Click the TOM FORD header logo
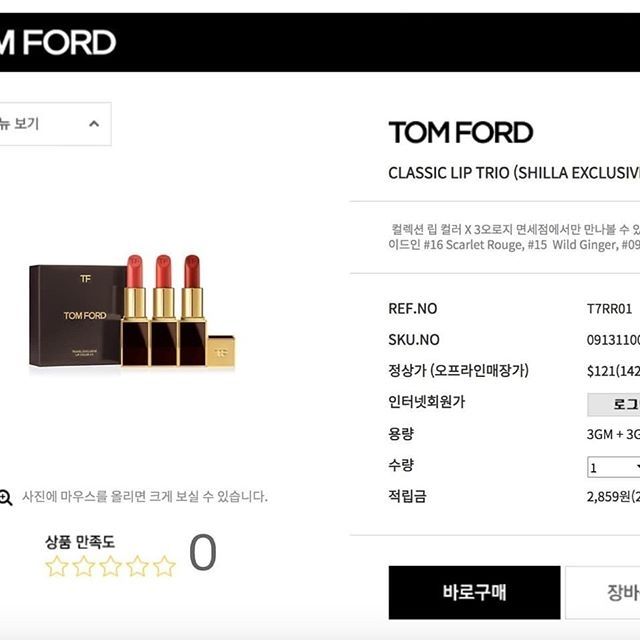This screenshot has width=640, height=640. [x=57, y=42]
